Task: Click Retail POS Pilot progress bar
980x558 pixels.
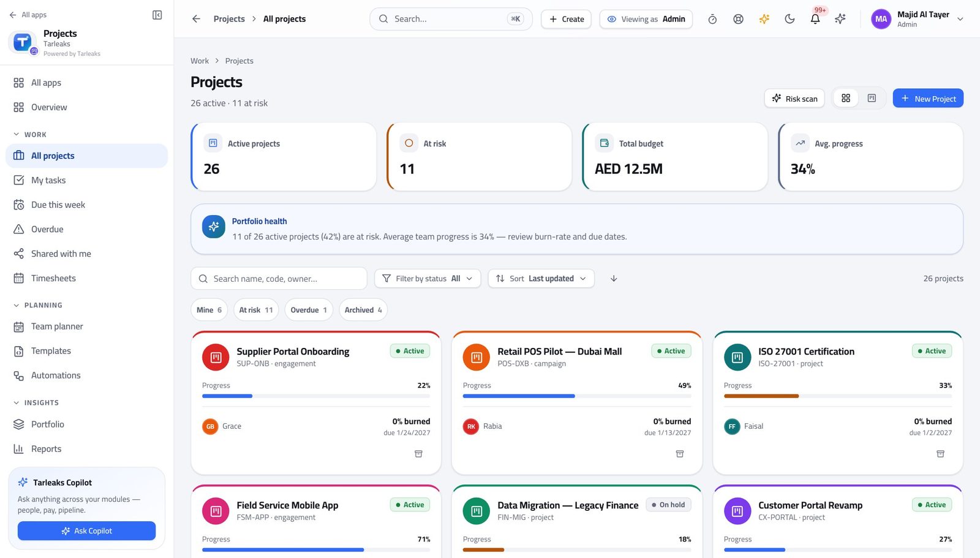Action: (x=577, y=396)
